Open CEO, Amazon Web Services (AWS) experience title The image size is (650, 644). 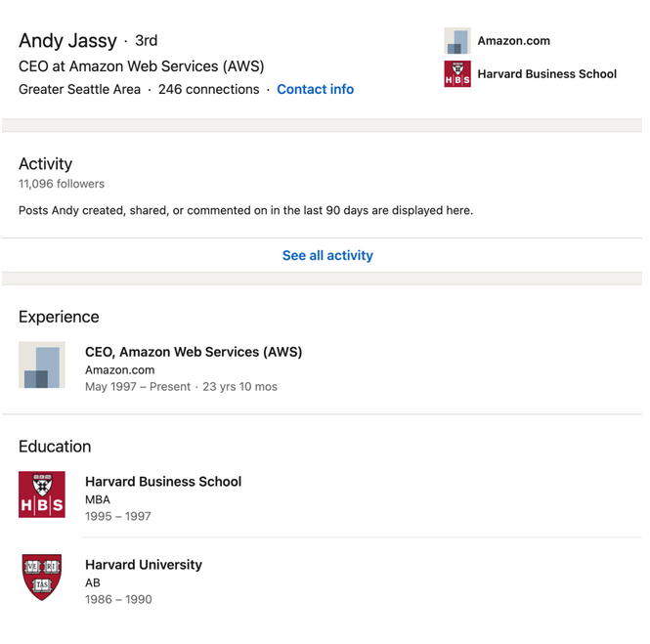point(194,352)
